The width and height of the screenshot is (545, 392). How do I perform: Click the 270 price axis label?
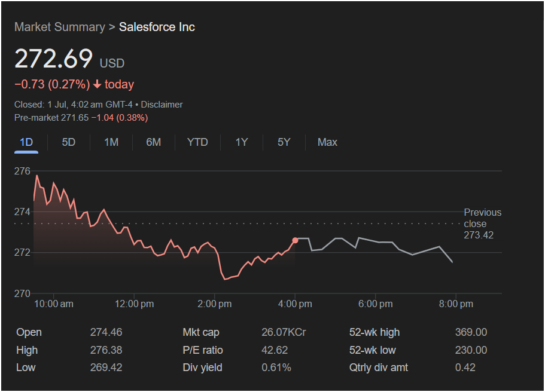pyautogui.click(x=22, y=293)
